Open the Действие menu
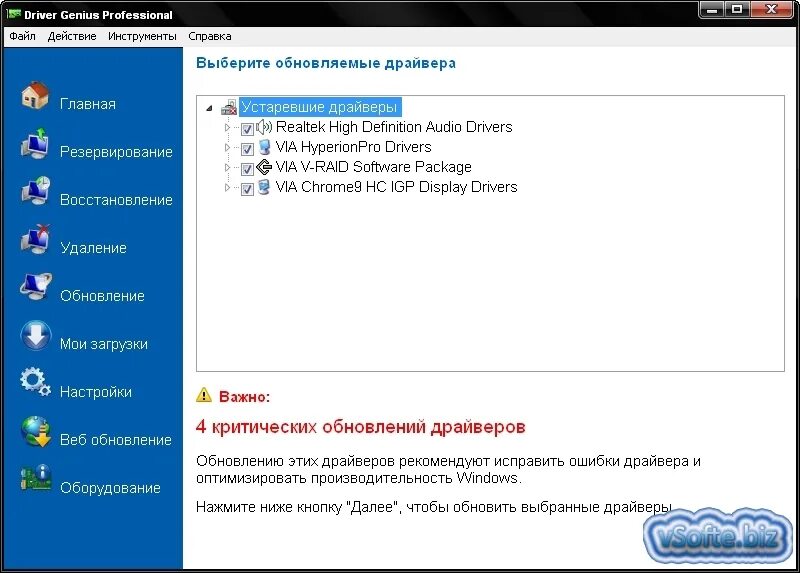Image resolution: width=800 pixels, height=573 pixels. click(72, 36)
